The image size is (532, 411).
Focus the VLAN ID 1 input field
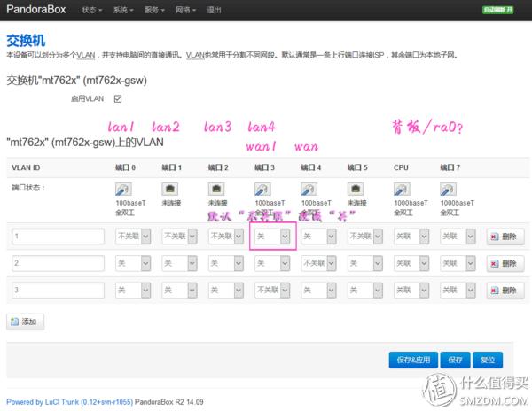tap(58, 237)
